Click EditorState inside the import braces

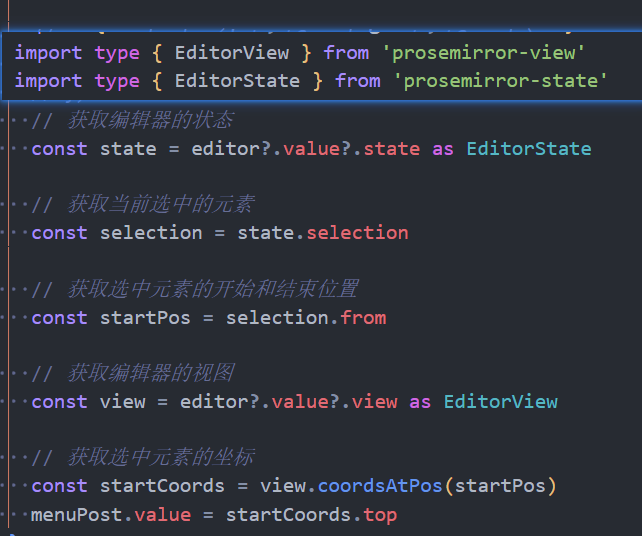[x=238, y=80]
